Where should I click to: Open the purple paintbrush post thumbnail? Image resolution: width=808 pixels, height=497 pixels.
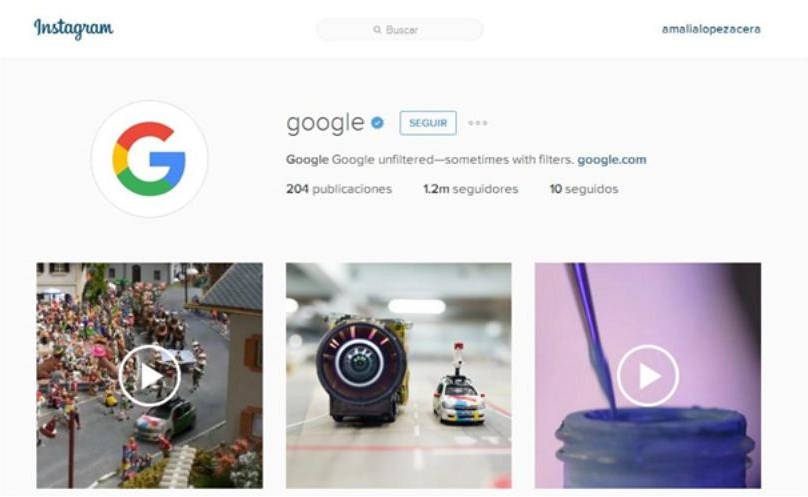[648, 375]
